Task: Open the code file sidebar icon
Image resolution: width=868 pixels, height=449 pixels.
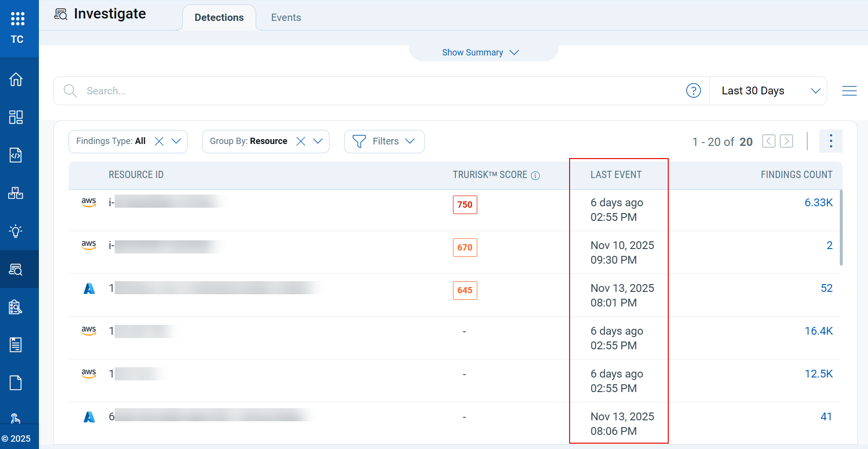Action: pos(16,155)
